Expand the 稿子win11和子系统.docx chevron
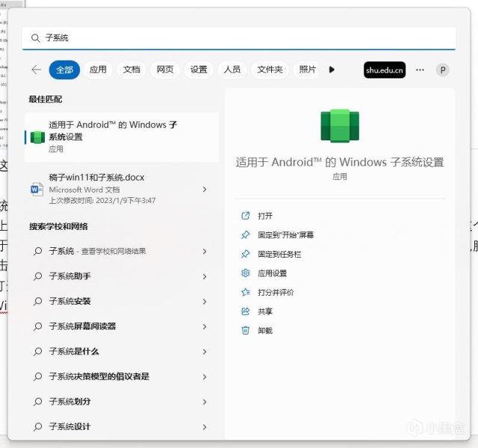The width and height of the screenshot is (478, 448). [205, 189]
